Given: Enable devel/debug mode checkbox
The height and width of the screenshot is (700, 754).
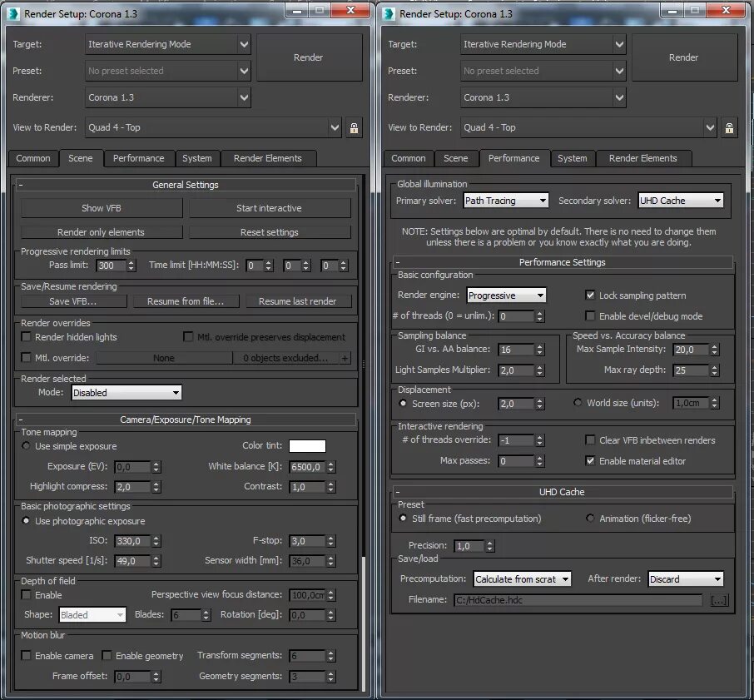Looking at the screenshot, I should tap(590, 315).
